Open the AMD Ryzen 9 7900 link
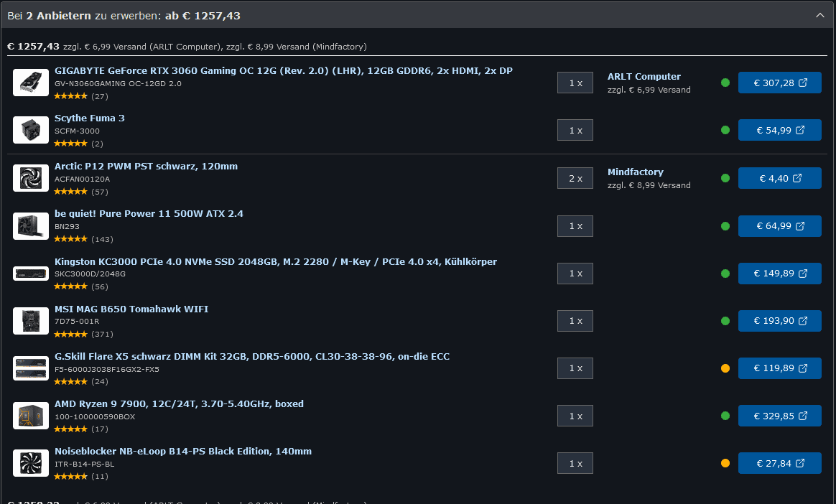Screen dimensions: 836x504 (x=179, y=403)
